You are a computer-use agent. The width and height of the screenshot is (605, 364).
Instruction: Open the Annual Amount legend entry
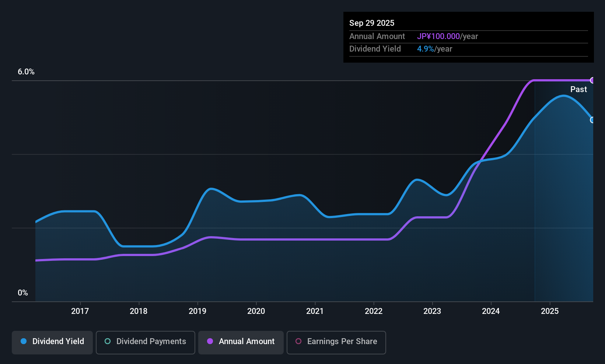point(241,342)
